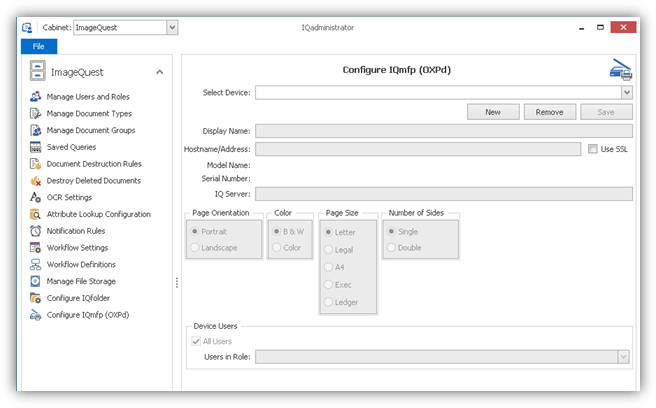
Task: Click the Cabinet ImageQuest text box
Action: [x=120, y=28]
